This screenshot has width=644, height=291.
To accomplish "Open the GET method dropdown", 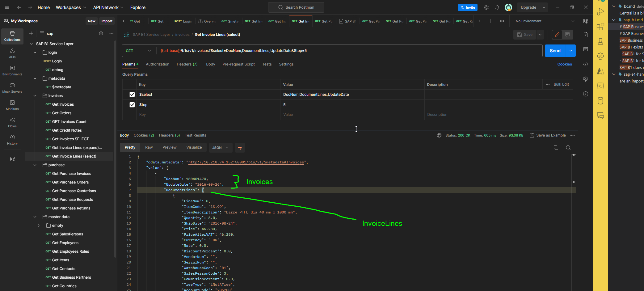I will click(139, 51).
